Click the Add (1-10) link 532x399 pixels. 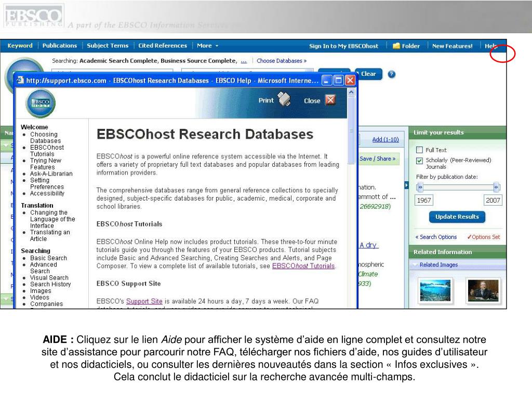coord(385,139)
